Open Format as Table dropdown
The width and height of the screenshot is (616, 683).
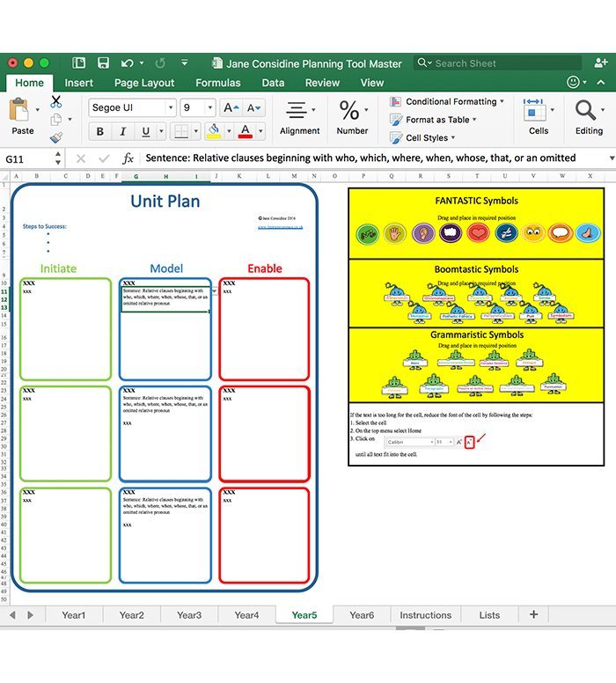(x=434, y=120)
